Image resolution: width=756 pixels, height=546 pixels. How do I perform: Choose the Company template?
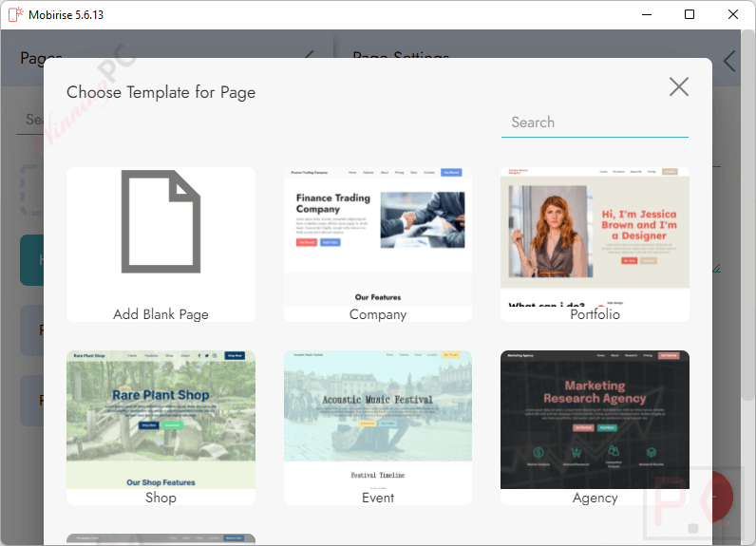(377, 244)
